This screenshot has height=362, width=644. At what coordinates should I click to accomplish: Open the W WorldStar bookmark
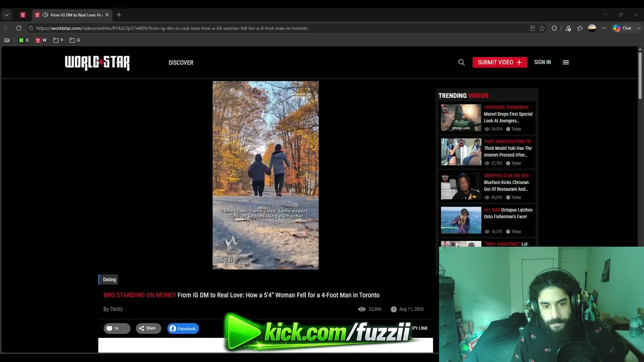[x=41, y=40]
